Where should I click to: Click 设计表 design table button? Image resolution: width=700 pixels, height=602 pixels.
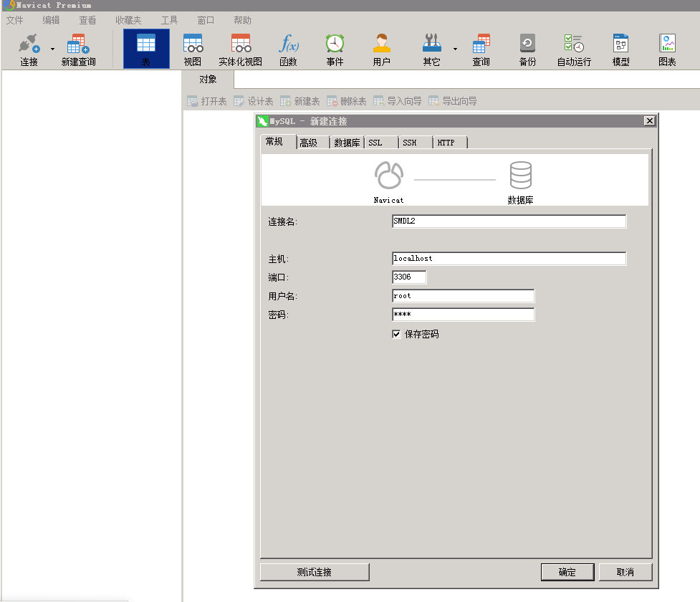254,101
